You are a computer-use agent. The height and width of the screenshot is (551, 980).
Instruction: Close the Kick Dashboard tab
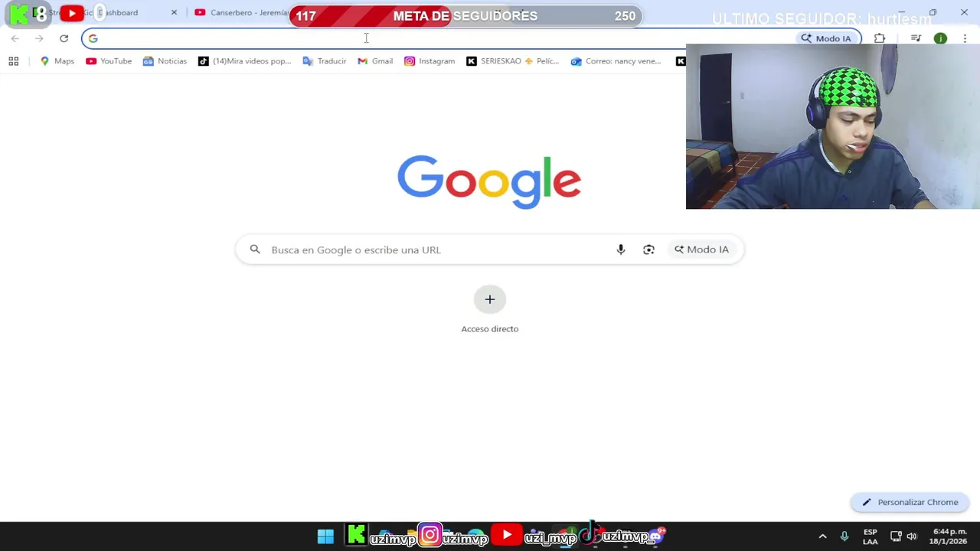click(174, 12)
